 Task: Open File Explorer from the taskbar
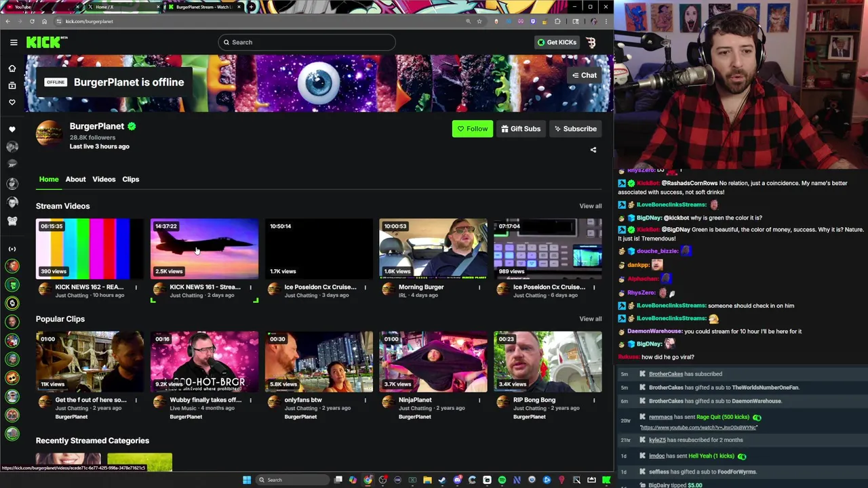click(427, 480)
